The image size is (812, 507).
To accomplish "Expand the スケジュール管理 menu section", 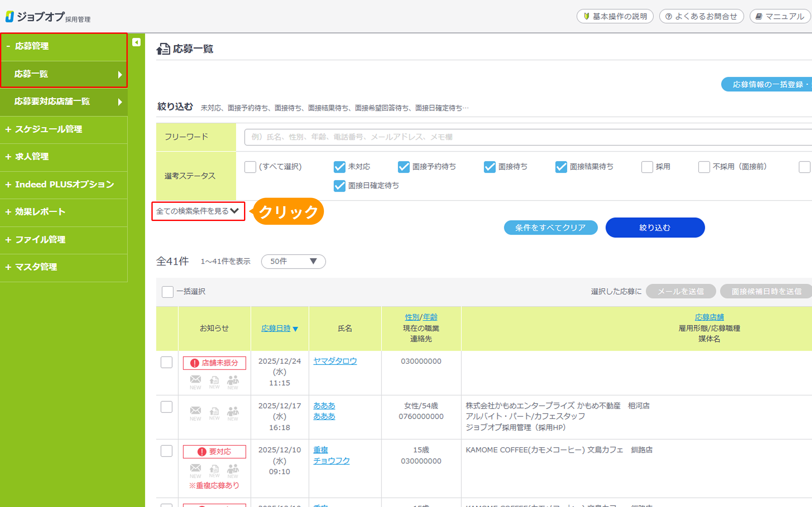I will (49, 129).
